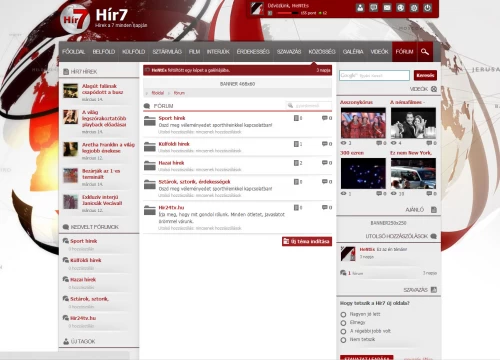Open 'Alagút falának csapódott a busz' article
Screen dimensions: 500x360
(x=103, y=89)
